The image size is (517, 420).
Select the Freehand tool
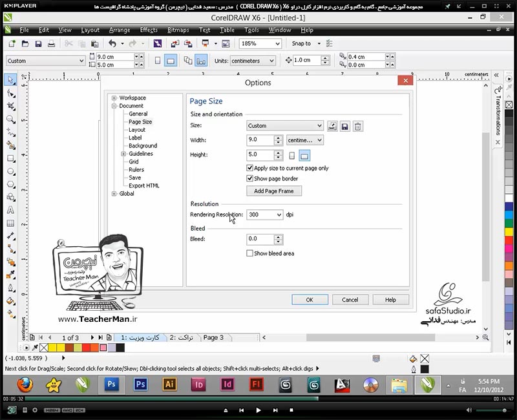11,132
